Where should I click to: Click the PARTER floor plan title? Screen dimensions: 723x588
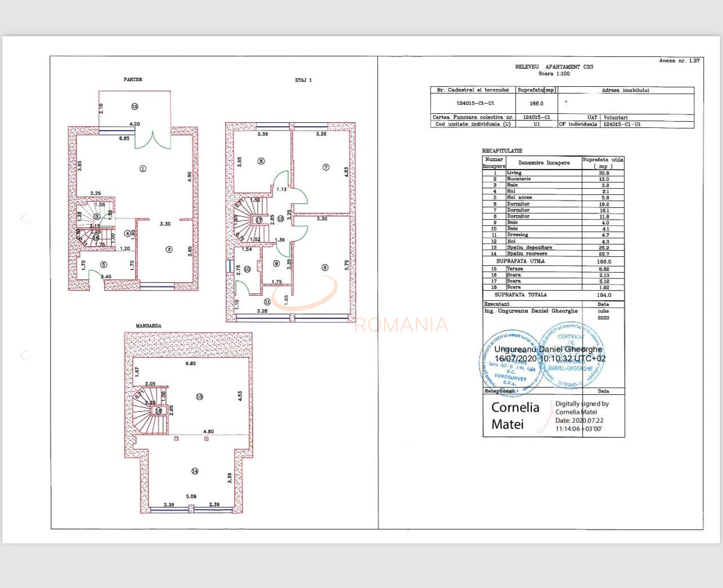133,79
